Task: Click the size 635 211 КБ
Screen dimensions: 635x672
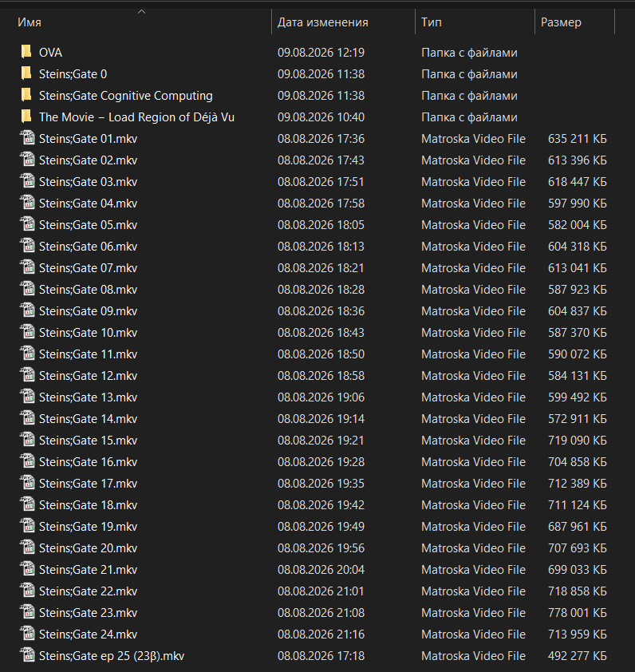Action: (577, 139)
